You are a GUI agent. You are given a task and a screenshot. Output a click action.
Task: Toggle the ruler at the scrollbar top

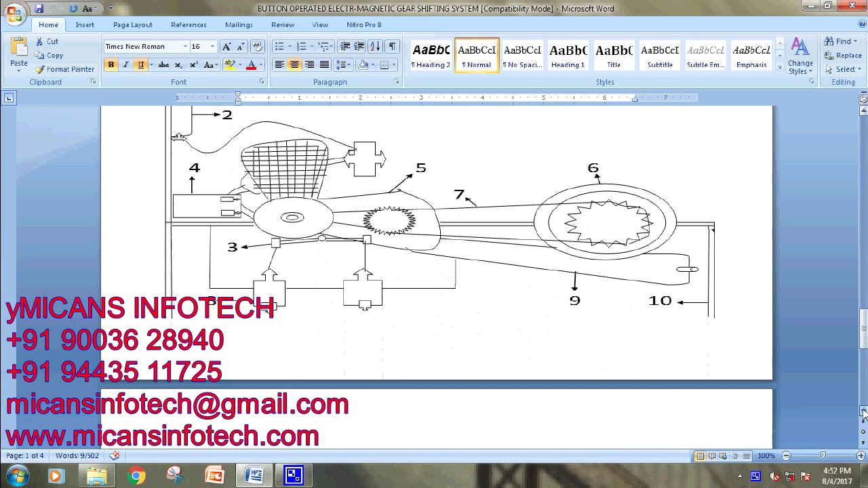pos(863,99)
